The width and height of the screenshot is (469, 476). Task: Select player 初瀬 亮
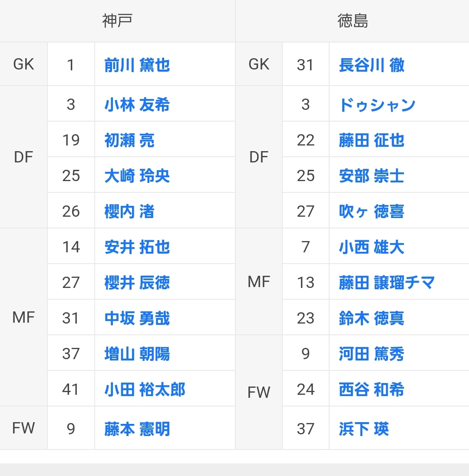click(x=129, y=140)
